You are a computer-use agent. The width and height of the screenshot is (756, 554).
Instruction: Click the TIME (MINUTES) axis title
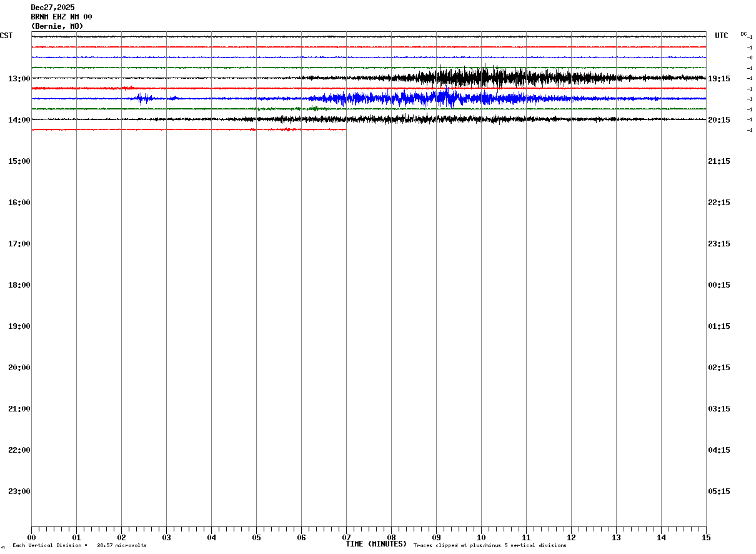376,544
